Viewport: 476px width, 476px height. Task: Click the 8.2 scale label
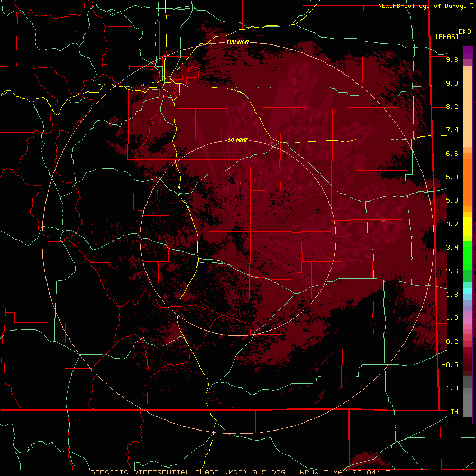point(452,106)
